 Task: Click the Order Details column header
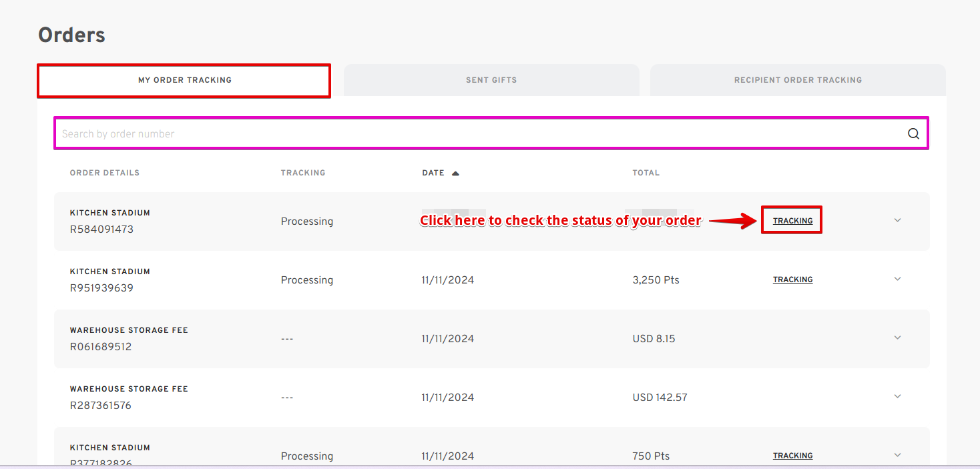pyautogui.click(x=105, y=173)
